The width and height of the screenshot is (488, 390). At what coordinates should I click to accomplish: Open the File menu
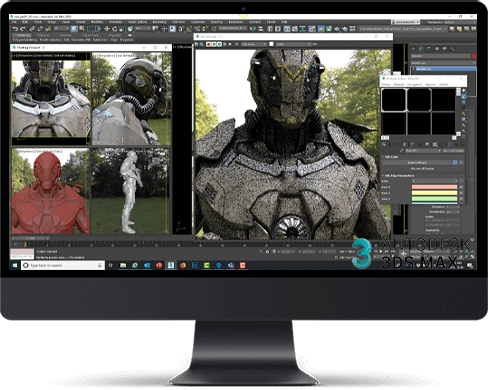15,22
